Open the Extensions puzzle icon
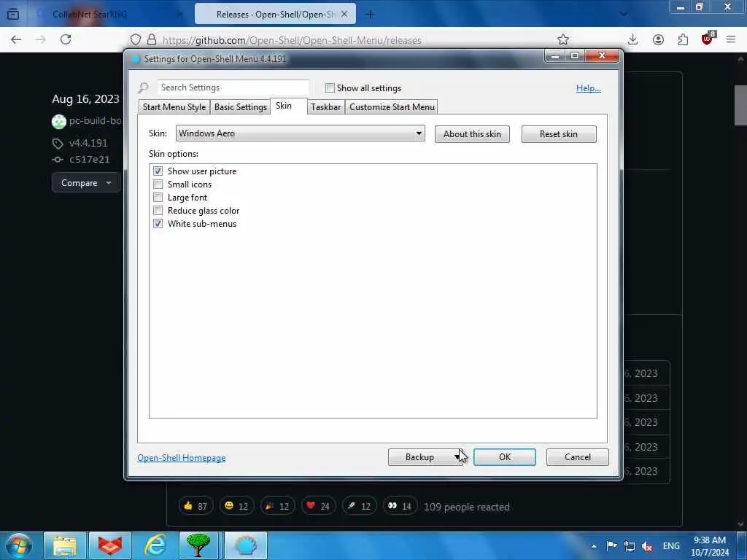The image size is (747, 560). 683,39
